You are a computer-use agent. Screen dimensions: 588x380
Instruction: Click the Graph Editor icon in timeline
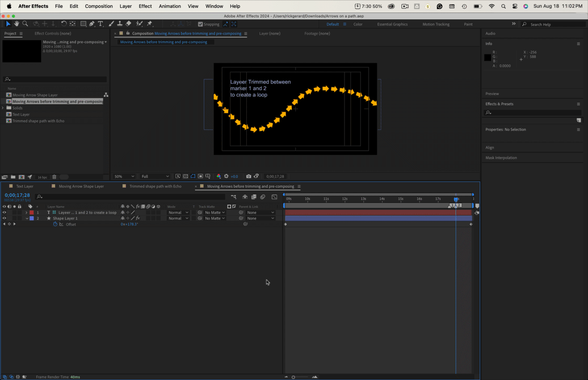click(x=275, y=197)
